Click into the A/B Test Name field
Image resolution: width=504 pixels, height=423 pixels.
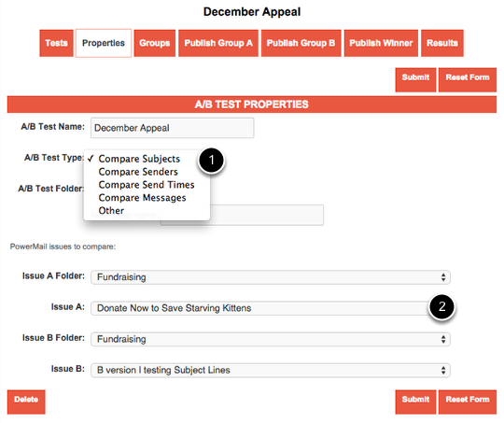[x=173, y=128]
